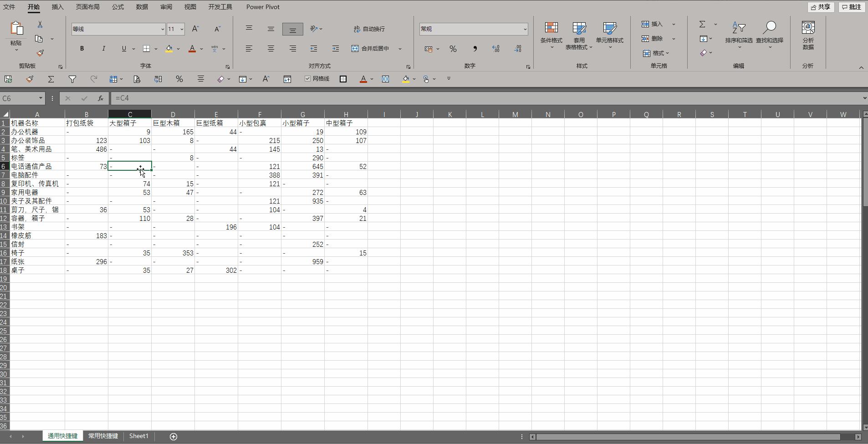Toggle 自动换行 wrap text
Screen dimensions: 868x444
click(369, 29)
